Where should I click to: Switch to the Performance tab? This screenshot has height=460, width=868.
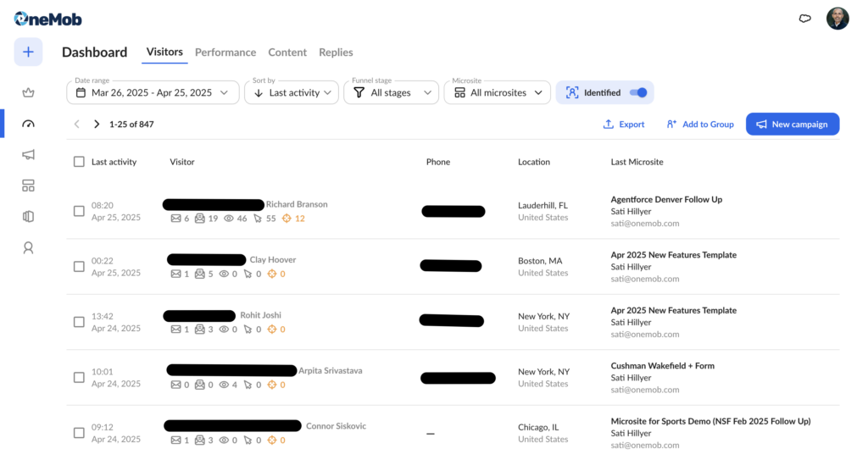pos(225,53)
